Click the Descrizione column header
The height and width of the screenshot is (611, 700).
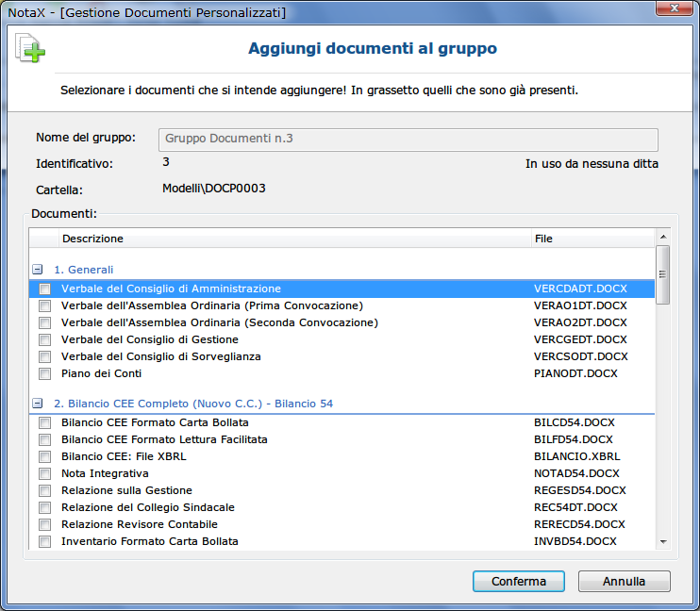click(x=92, y=239)
